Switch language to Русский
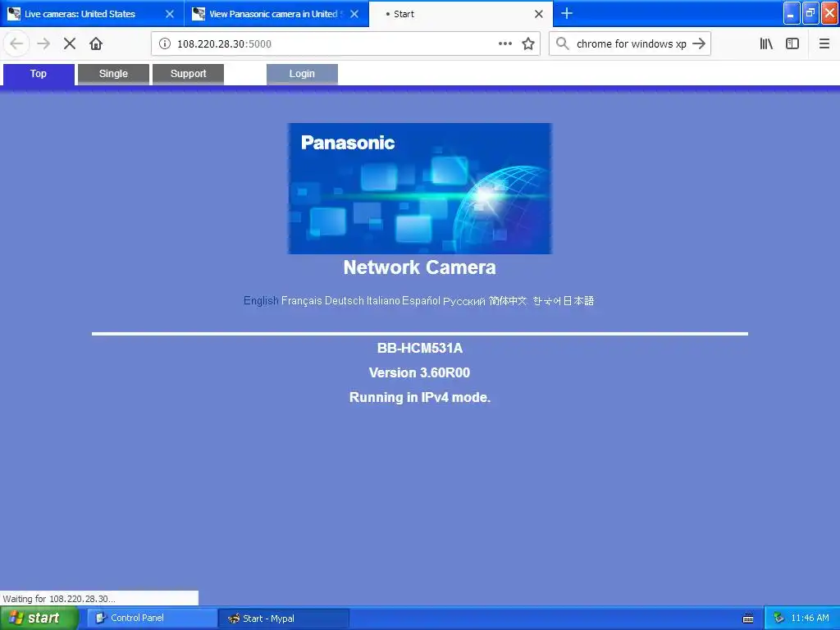This screenshot has height=630, width=840. (x=464, y=301)
